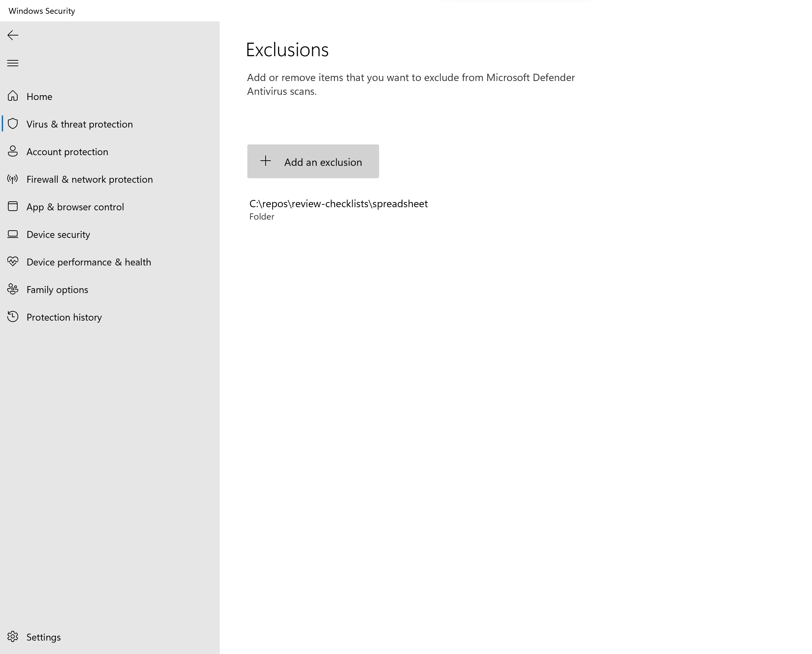Expand the hamburger menu icon
812x654 pixels.
[13, 62]
